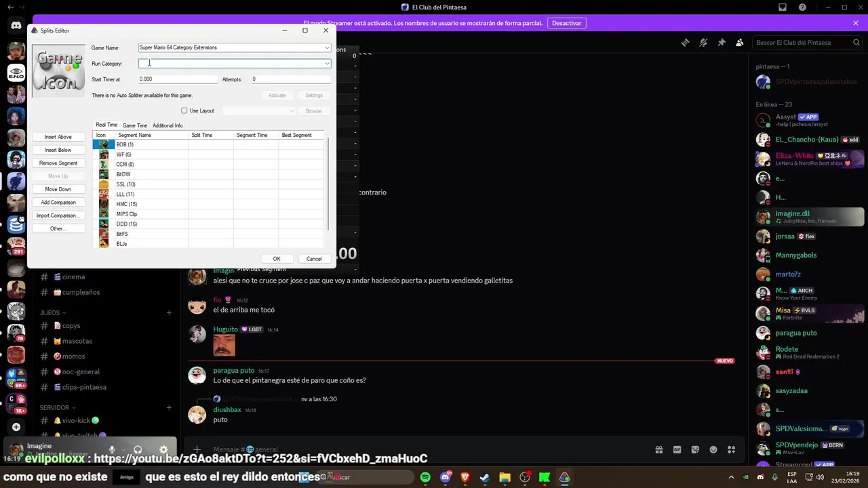The image size is (868, 488).
Task: Toggle the member list icon
Action: pyautogui.click(x=740, y=42)
